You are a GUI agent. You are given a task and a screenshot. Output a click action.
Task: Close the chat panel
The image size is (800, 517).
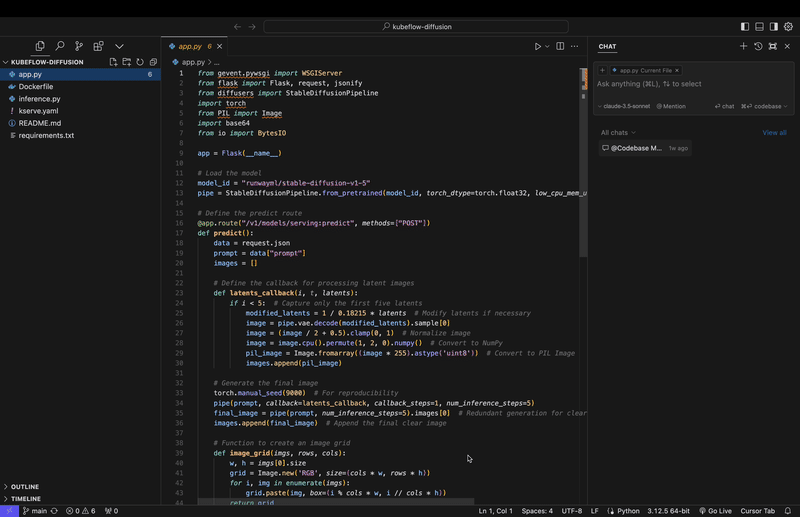click(x=787, y=46)
